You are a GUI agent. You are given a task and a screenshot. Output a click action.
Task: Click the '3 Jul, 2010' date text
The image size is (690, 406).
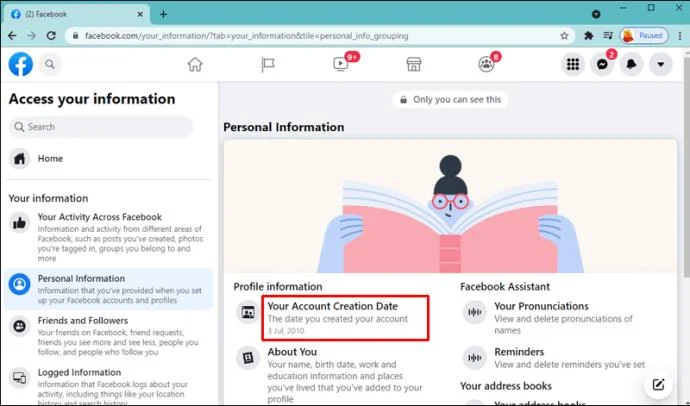click(286, 331)
